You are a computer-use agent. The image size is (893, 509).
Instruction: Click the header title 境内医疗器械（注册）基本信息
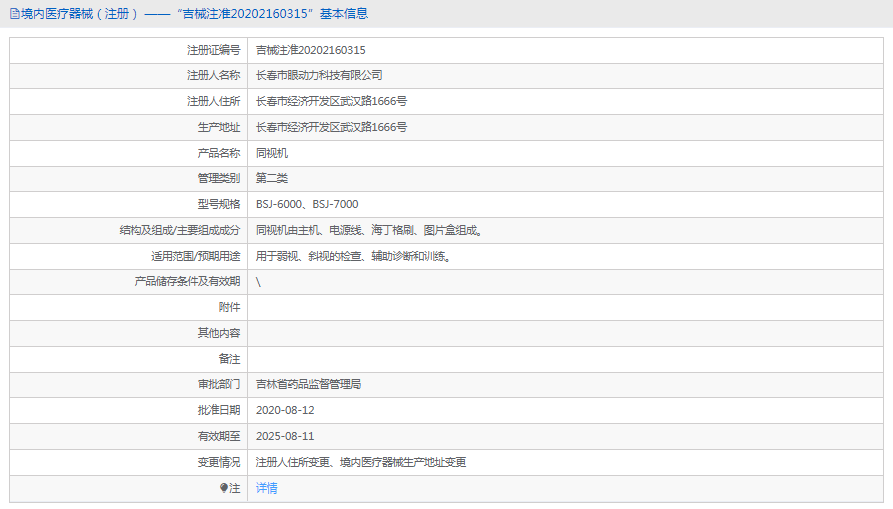coord(194,14)
